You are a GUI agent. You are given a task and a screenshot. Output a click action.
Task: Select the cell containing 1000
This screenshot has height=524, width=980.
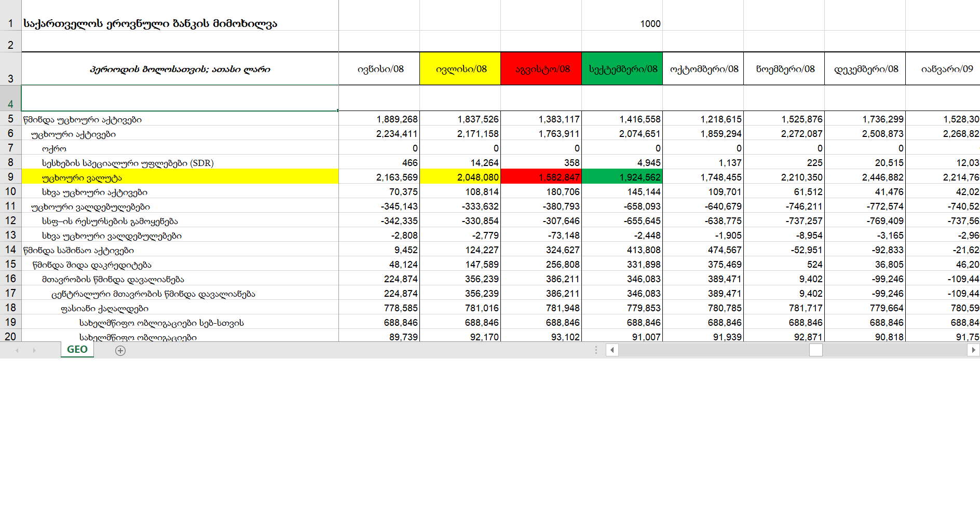point(622,23)
